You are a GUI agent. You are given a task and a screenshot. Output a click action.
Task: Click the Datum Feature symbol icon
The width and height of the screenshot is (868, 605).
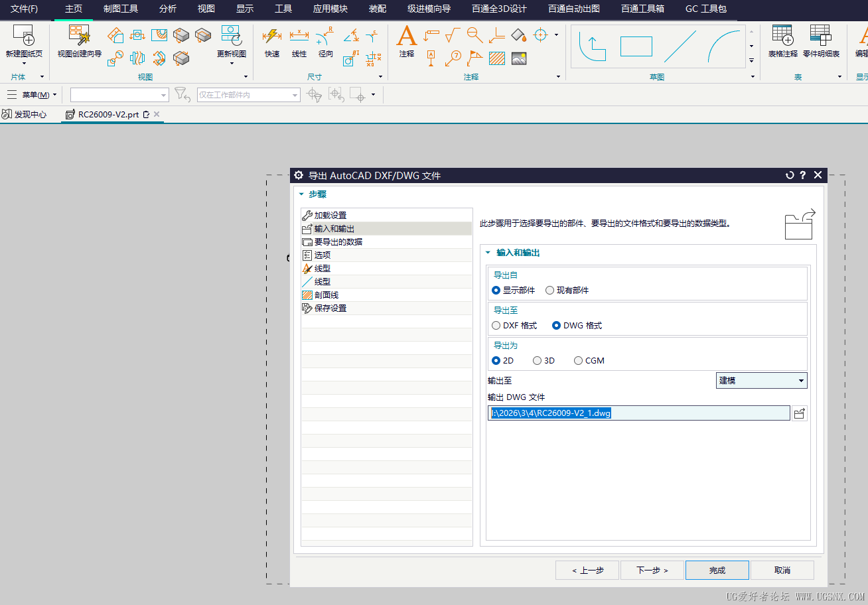pyautogui.click(x=431, y=58)
